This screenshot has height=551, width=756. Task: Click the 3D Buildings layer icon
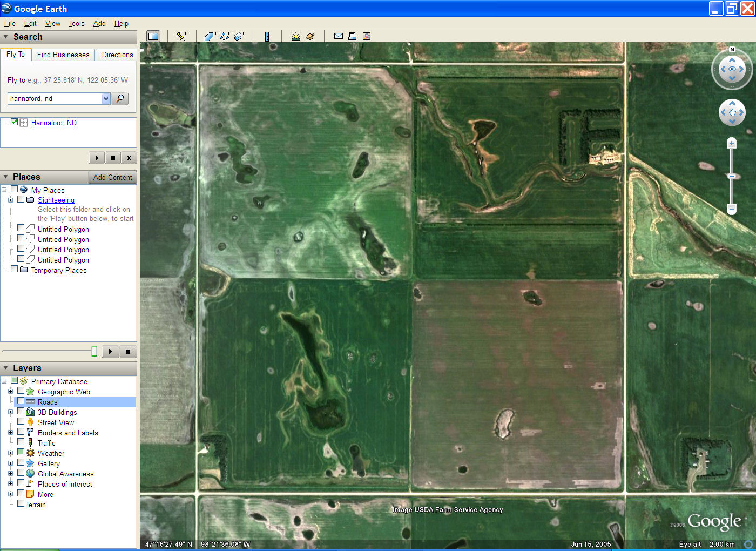click(x=30, y=412)
